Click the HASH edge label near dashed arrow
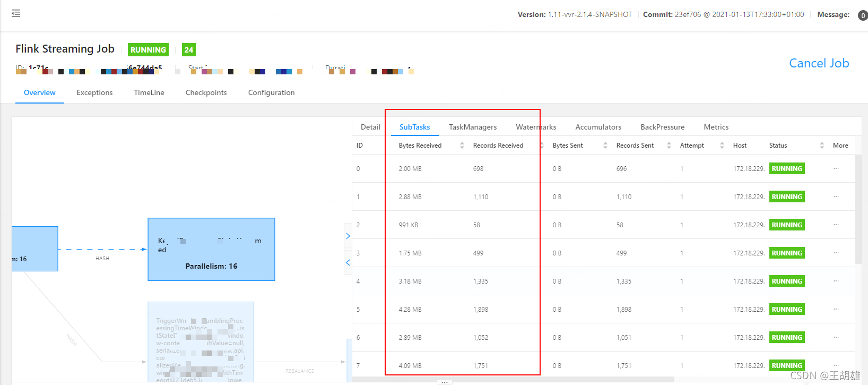Screen dimensions: 868x385 click(102, 259)
